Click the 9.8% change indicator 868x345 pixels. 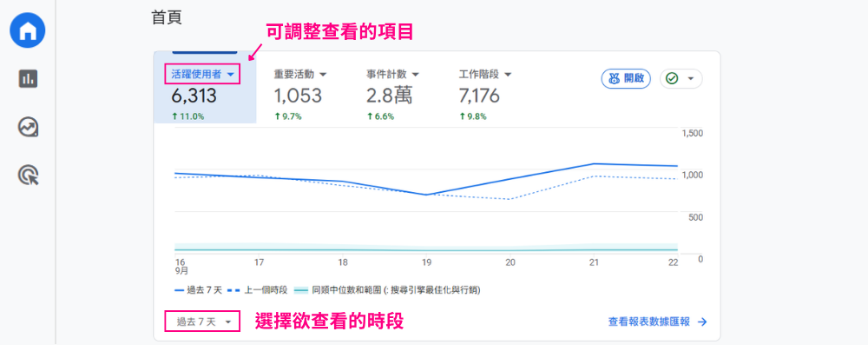472,117
